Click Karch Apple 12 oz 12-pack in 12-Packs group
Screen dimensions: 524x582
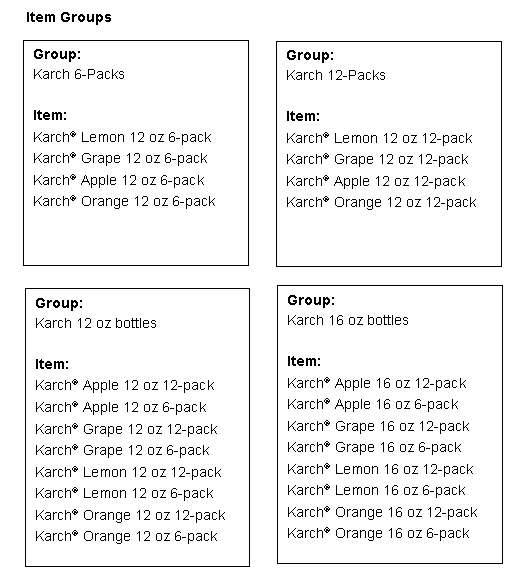[376, 182]
